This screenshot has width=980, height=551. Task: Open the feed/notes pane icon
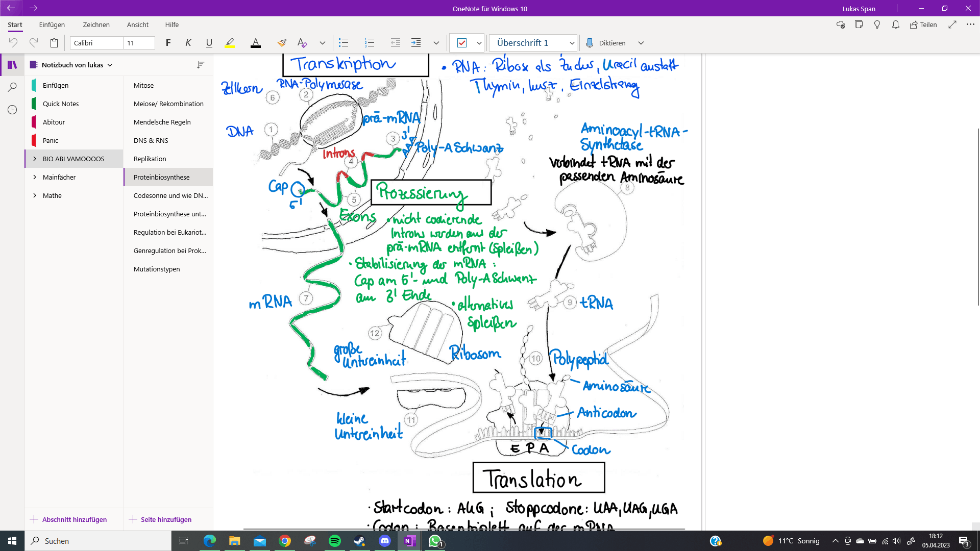click(859, 24)
